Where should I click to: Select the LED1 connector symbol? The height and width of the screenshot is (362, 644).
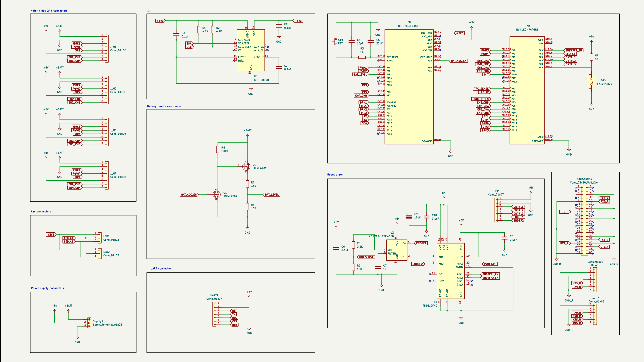click(100, 238)
